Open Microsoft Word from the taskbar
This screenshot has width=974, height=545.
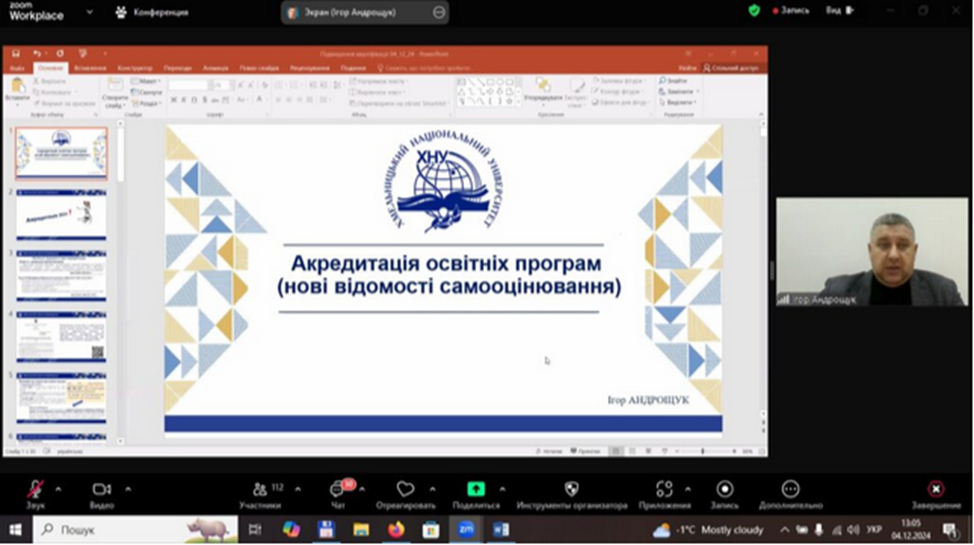pyautogui.click(x=501, y=530)
